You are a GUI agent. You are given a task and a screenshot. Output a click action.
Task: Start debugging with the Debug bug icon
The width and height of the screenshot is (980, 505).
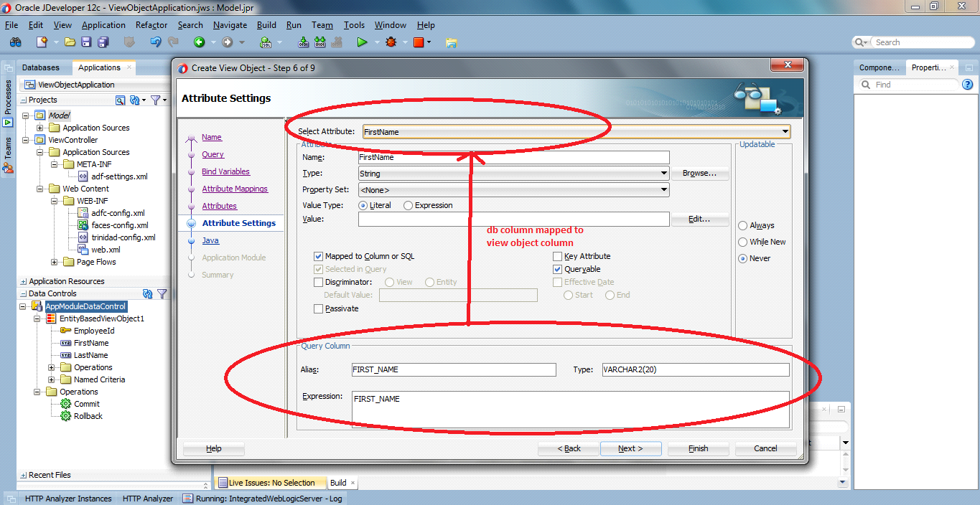(391, 42)
